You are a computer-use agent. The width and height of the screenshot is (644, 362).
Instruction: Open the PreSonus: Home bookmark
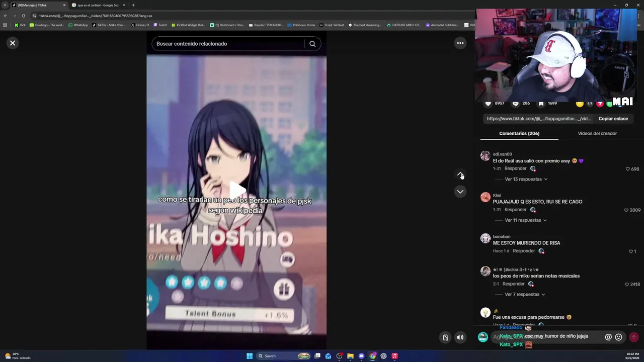click(301, 25)
